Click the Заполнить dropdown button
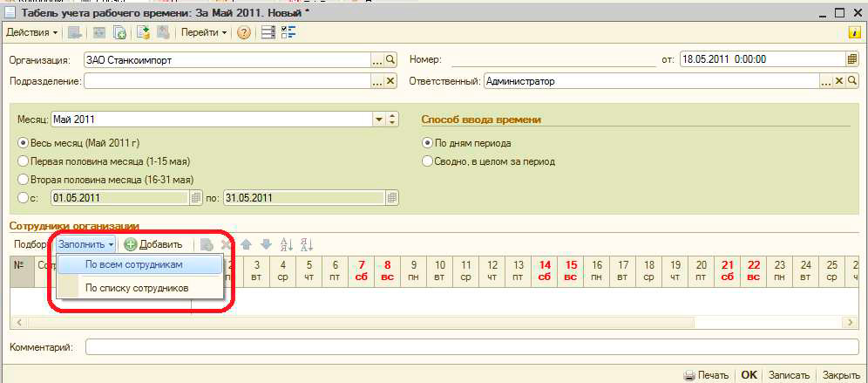Image resolution: width=868 pixels, height=383 pixels. [85, 244]
